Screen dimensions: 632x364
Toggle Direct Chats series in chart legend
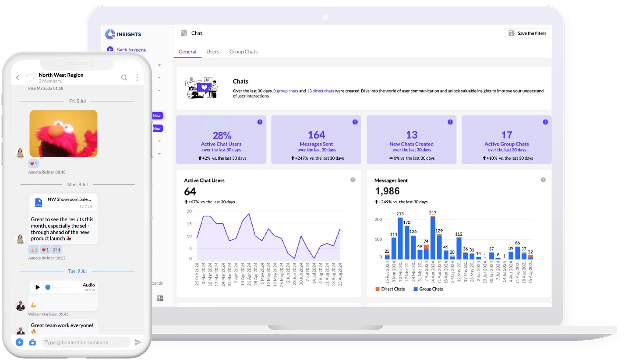[x=390, y=289]
